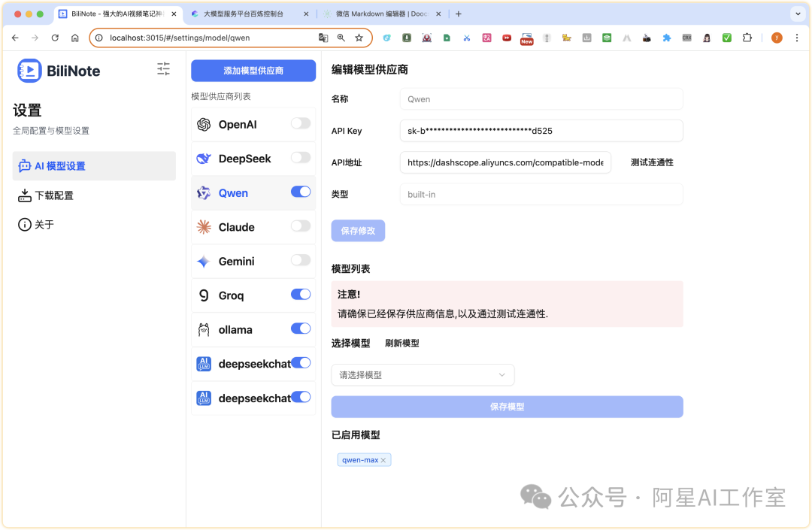812x530 pixels.
Task: Switch to the BiliNote browser tab
Action: click(117, 14)
